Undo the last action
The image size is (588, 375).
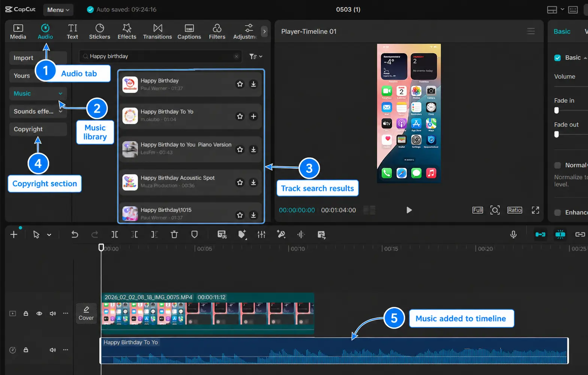click(75, 235)
